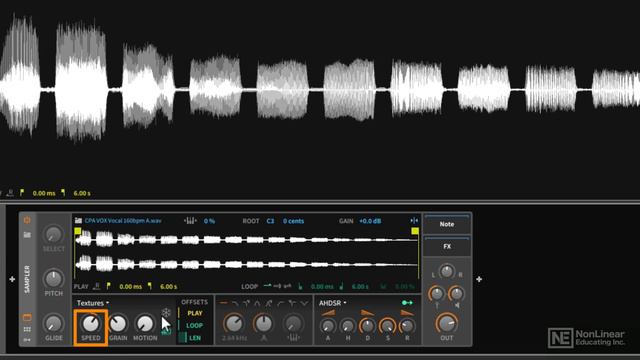Click the envelope S sustain knob
The height and width of the screenshot is (360, 640).
click(x=387, y=326)
